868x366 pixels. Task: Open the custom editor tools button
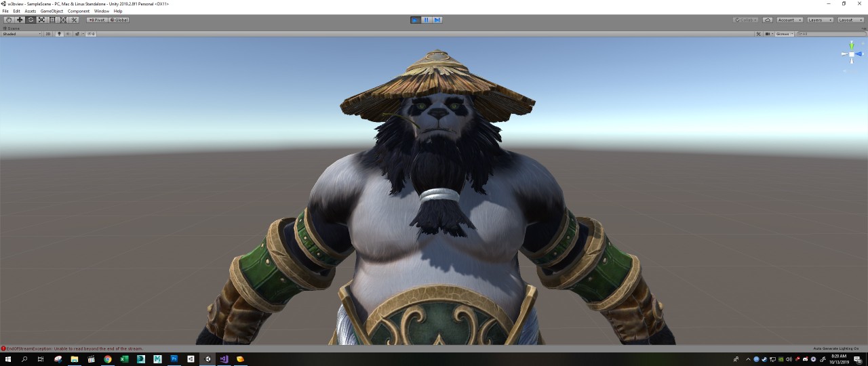[x=74, y=20]
